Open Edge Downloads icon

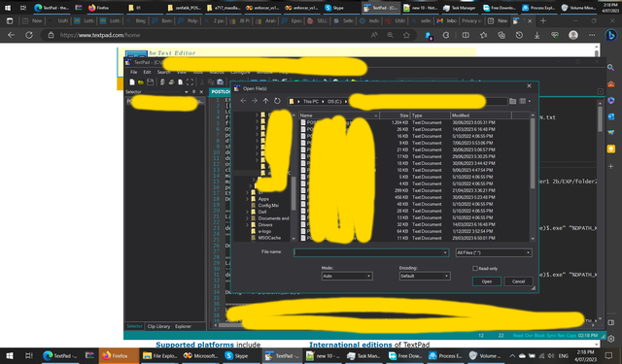point(536,35)
